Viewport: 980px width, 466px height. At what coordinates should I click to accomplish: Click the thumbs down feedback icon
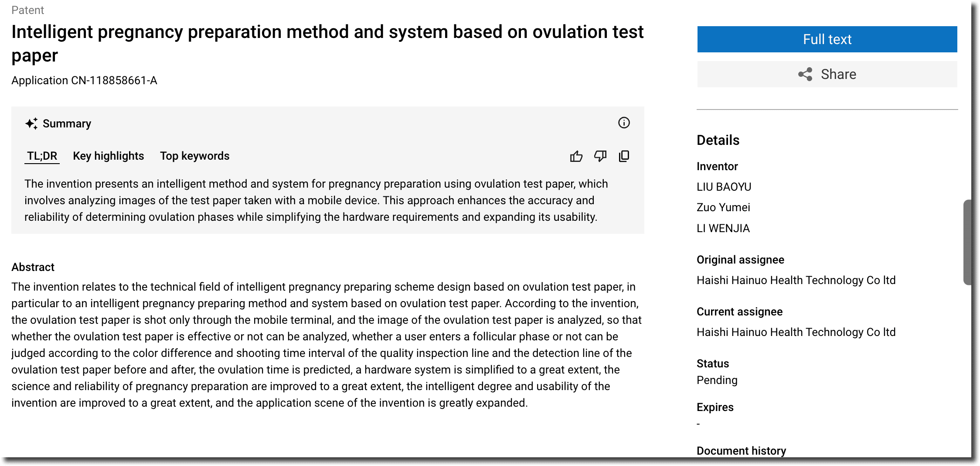[600, 156]
